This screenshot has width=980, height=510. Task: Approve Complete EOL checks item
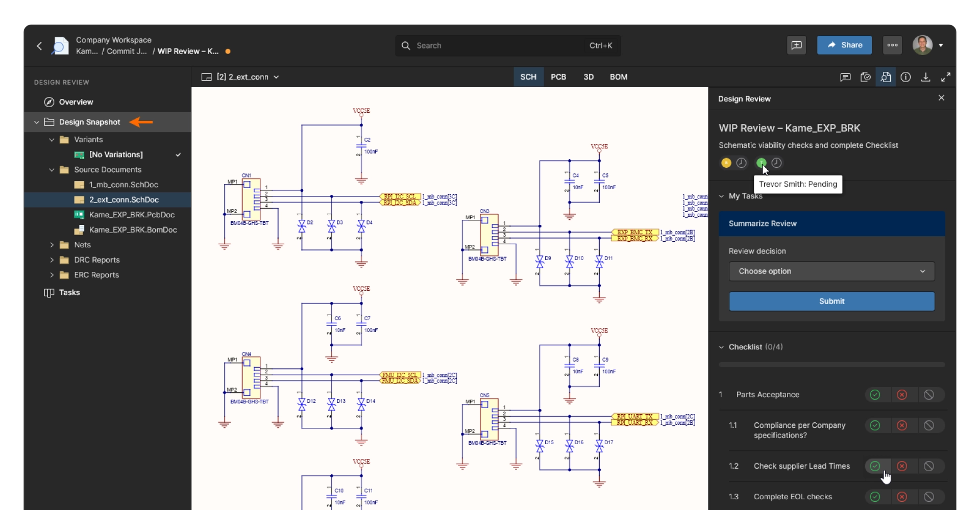point(875,497)
